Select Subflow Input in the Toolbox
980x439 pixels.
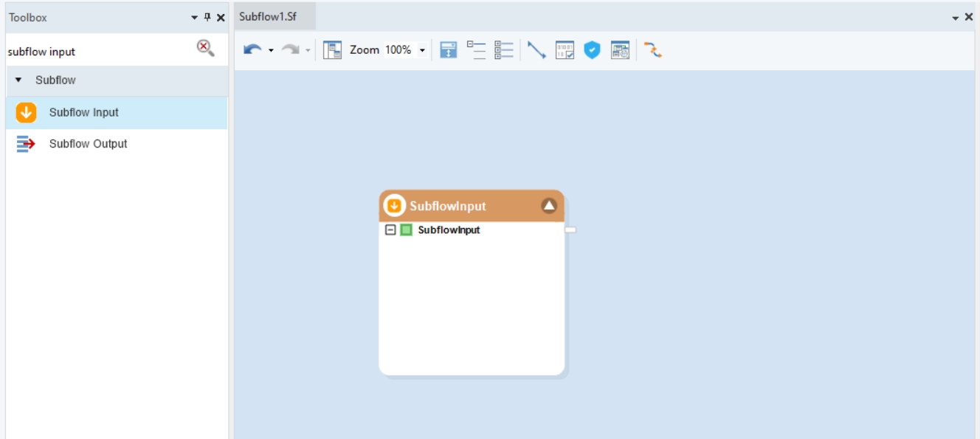coord(117,113)
